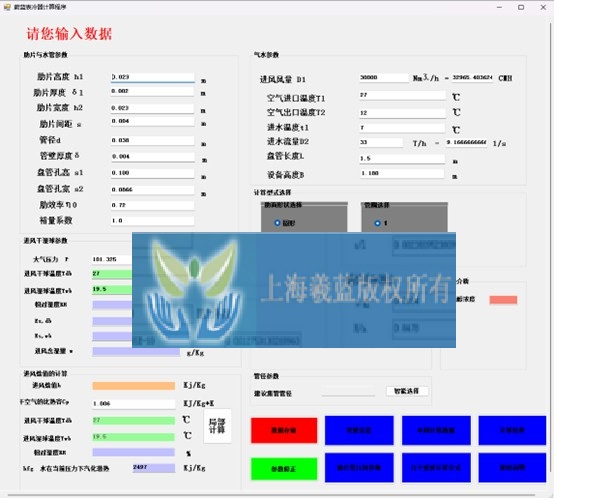The width and height of the screenshot is (610, 498).
Task: Select the 盘管孔宽 s2 field
Action: tap(152, 190)
